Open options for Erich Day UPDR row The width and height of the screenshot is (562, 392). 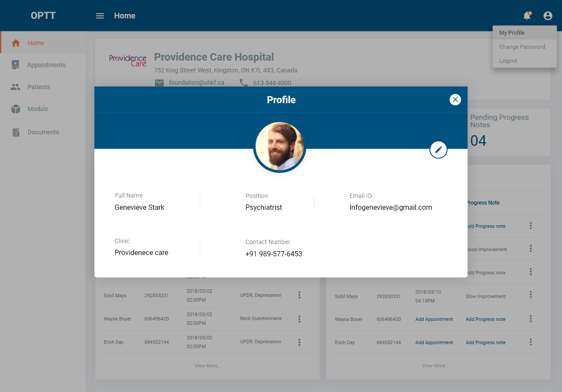click(299, 342)
